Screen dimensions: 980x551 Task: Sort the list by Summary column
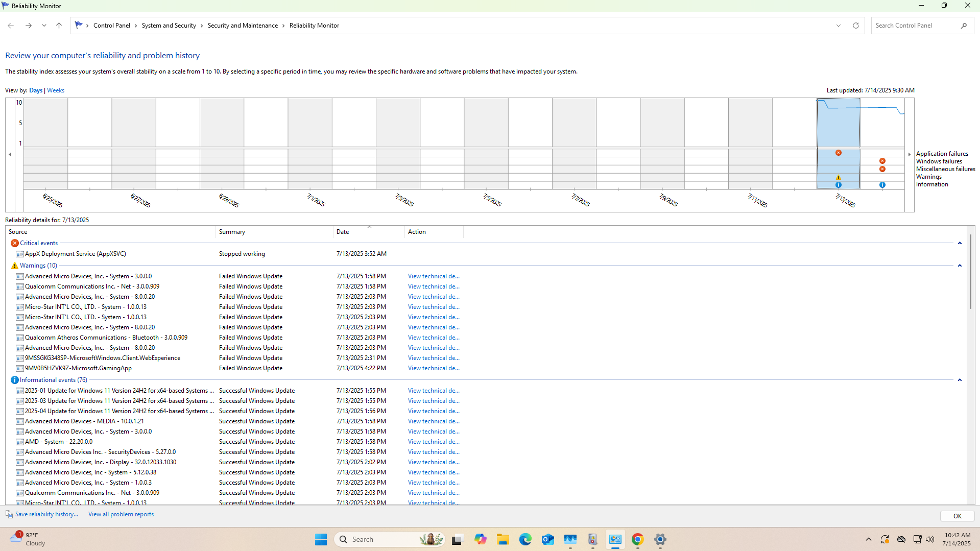tap(232, 232)
